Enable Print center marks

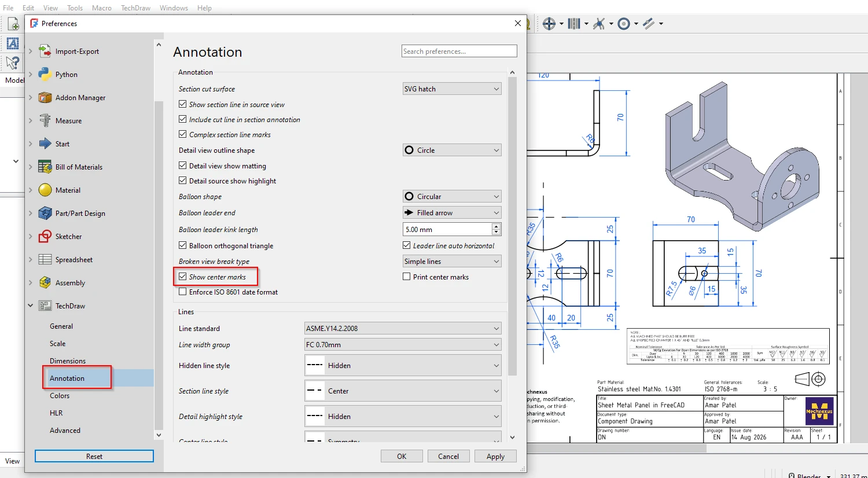(407, 277)
